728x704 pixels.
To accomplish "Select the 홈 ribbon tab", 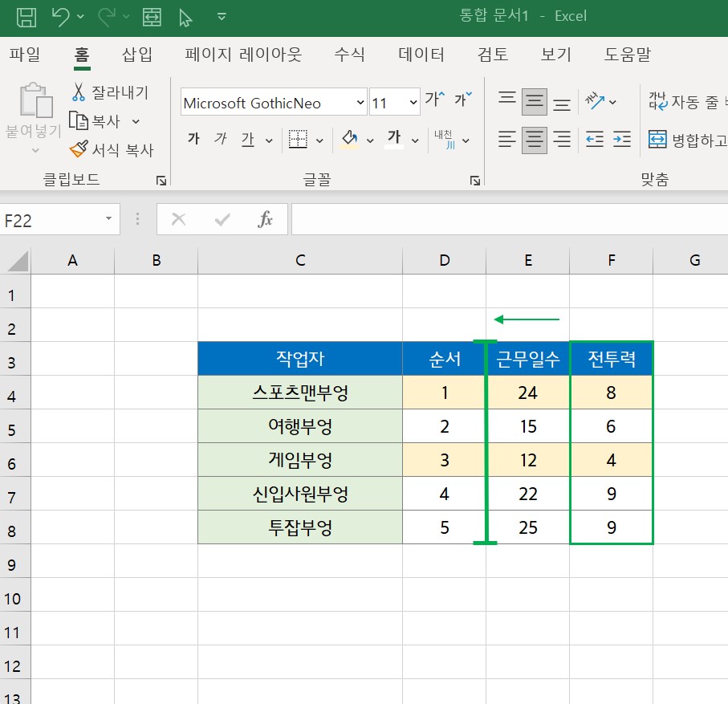I will tap(82, 55).
